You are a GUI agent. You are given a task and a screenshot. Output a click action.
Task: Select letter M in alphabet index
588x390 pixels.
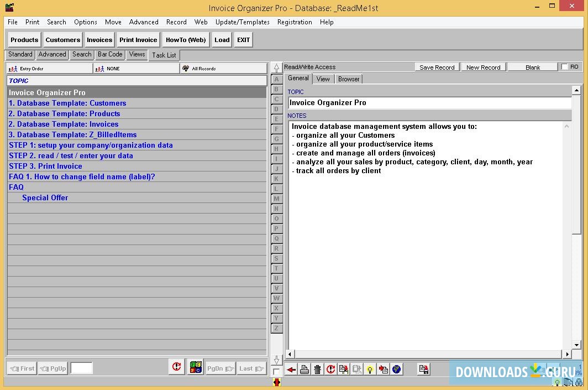[x=277, y=199]
